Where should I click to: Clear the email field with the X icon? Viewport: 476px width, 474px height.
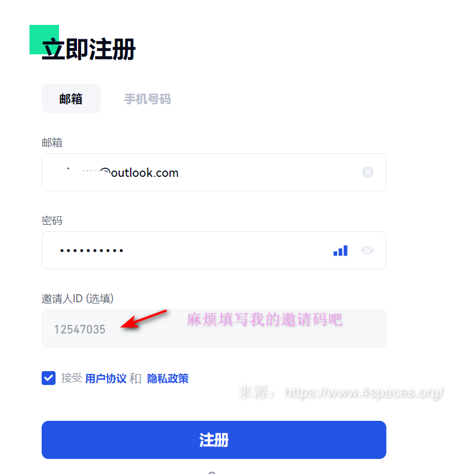pyautogui.click(x=368, y=172)
